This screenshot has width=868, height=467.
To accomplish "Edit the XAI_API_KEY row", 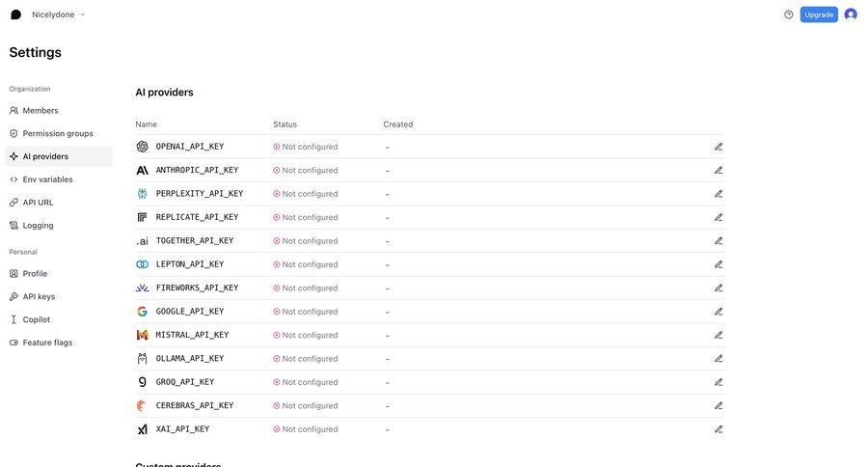I will pyautogui.click(x=719, y=429).
